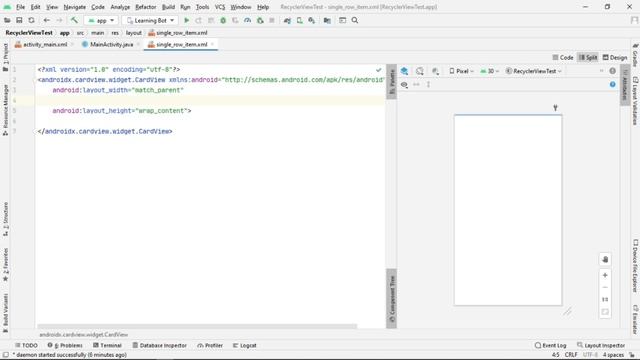Click the blank device preview canvas
Screen dimensions: 640x360
click(508, 210)
